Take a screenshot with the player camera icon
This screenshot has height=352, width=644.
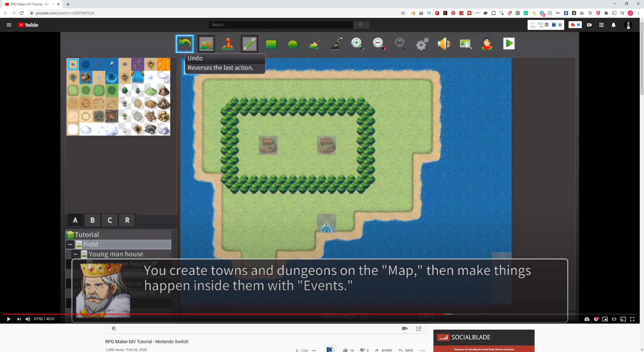tap(587, 319)
